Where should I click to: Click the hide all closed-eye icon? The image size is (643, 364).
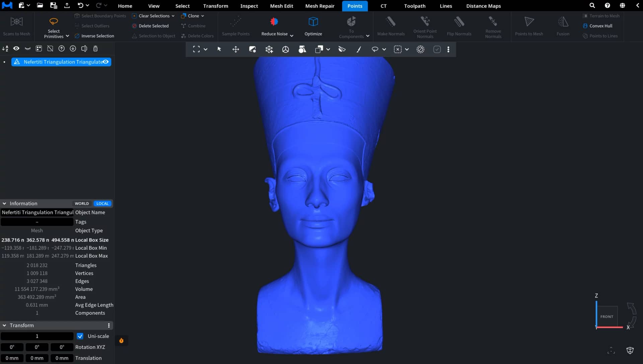(x=27, y=49)
